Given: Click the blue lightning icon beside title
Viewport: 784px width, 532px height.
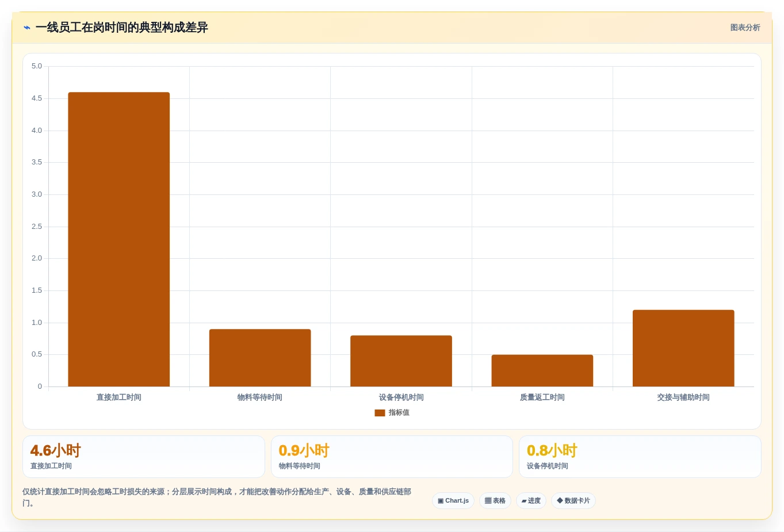Looking at the screenshot, I should tap(27, 28).
